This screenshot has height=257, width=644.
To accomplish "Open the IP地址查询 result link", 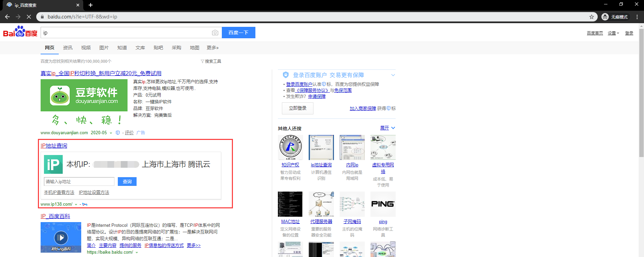I will coord(54,146).
